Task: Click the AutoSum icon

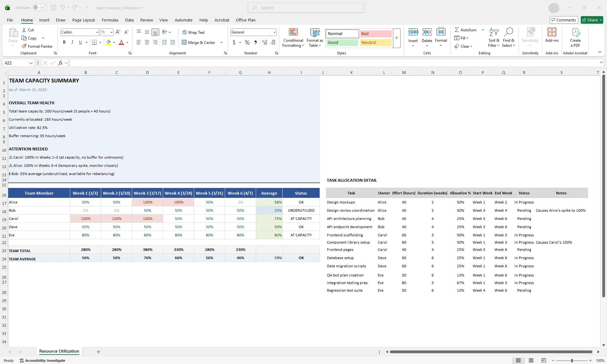Action: 457,30
